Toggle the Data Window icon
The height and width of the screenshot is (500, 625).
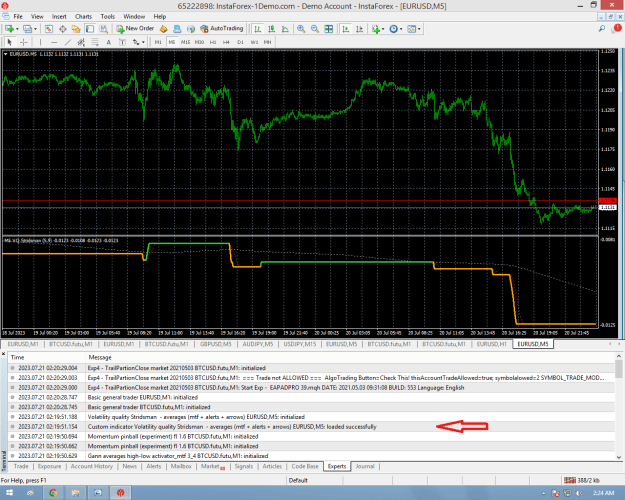[x=63, y=29]
